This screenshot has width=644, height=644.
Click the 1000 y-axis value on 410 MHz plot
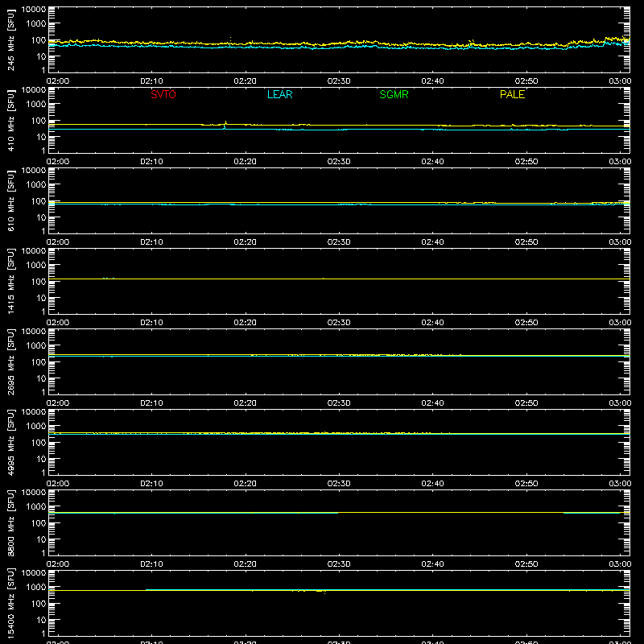36,105
